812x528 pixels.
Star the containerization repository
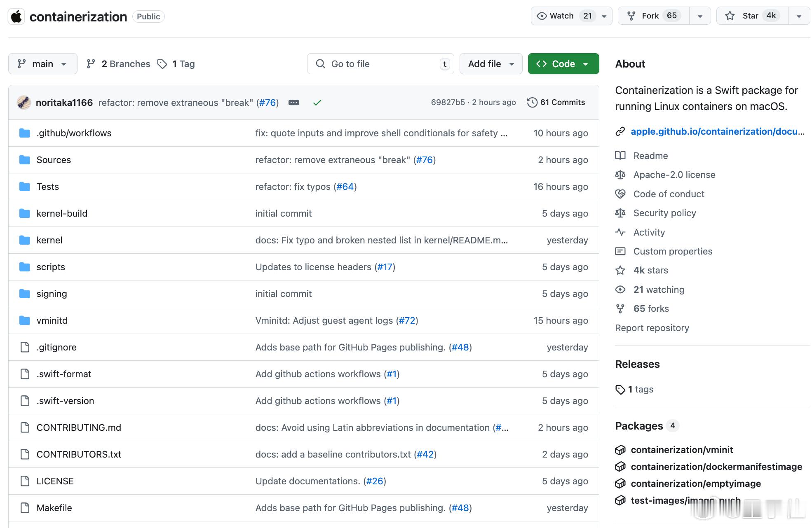tap(753, 16)
